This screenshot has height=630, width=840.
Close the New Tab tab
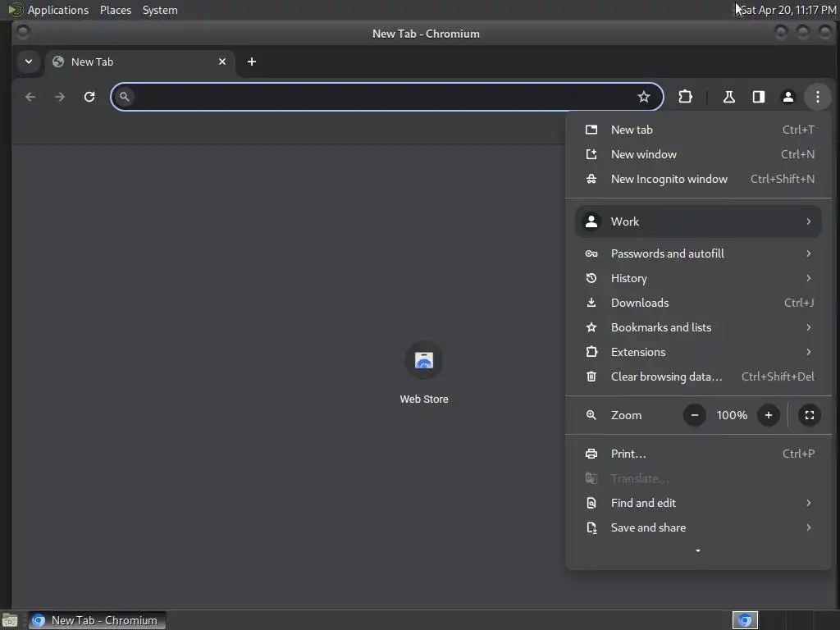tap(222, 62)
